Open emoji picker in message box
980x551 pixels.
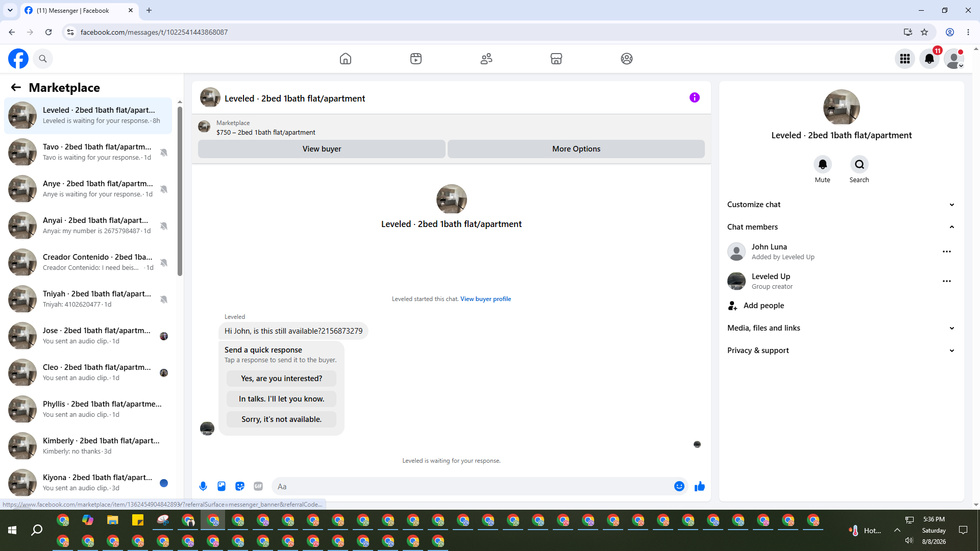point(679,486)
